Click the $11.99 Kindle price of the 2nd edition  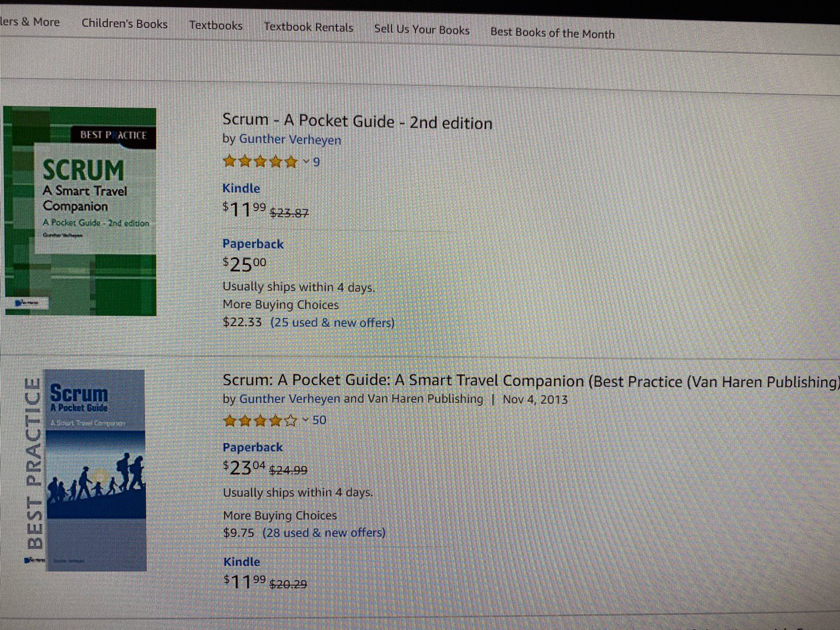point(244,210)
